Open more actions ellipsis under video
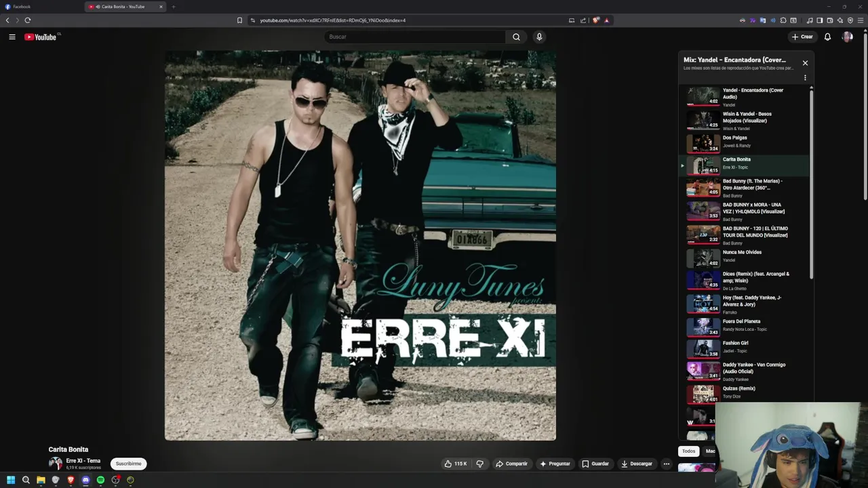This screenshot has height=488, width=868. pos(666,464)
